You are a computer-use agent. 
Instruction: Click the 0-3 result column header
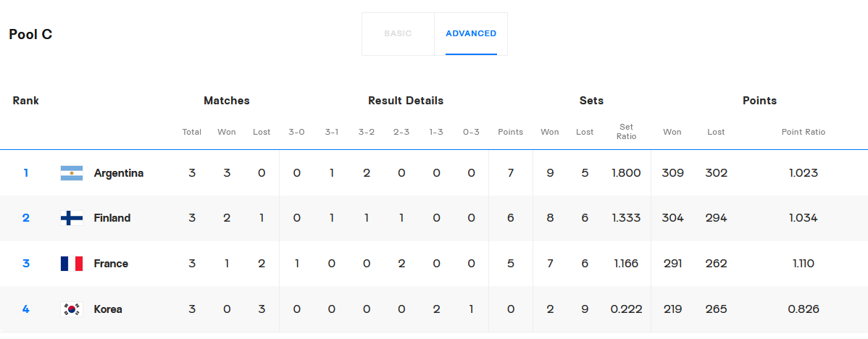471,132
